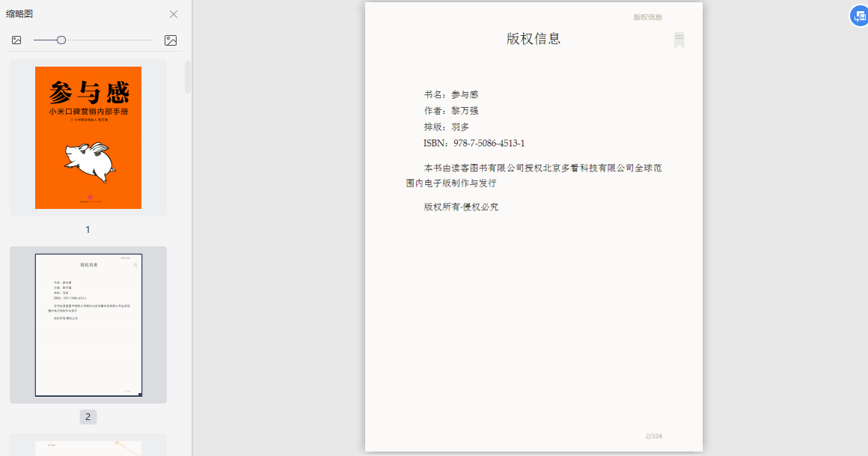Click the 缩略图 panel title
This screenshot has height=456, width=868.
[x=19, y=13]
